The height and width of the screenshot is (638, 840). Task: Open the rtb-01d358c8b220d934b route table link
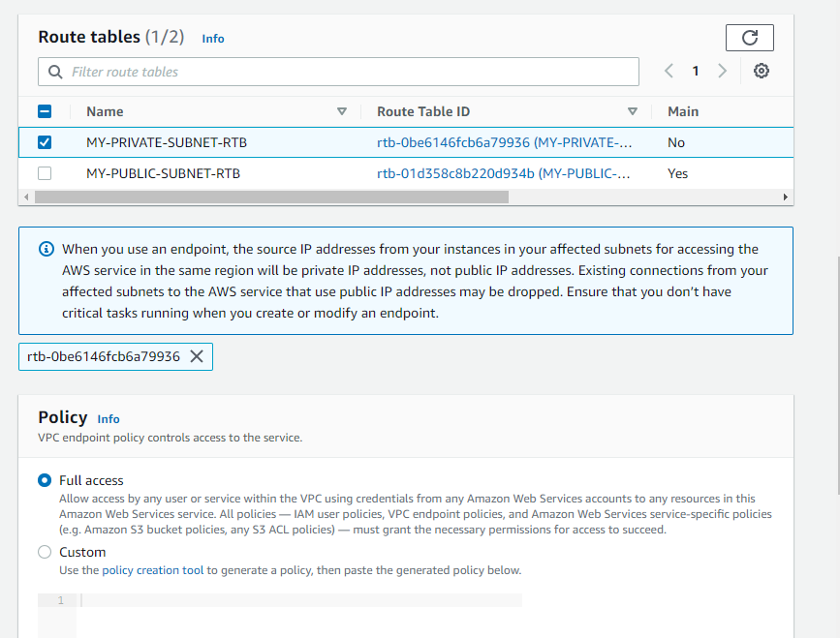[503, 173]
